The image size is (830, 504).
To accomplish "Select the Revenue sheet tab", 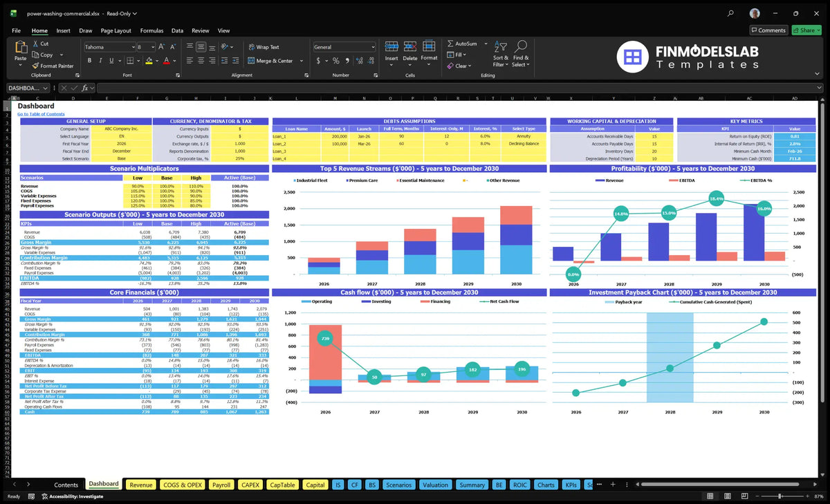I will pos(141,485).
